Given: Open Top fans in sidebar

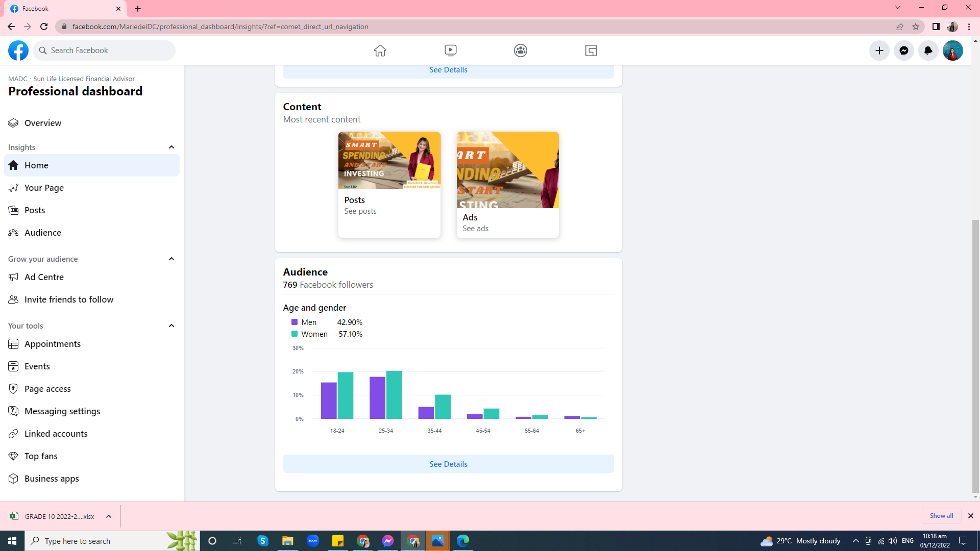Looking at the screenshot, I should click(x=41, y=456).
